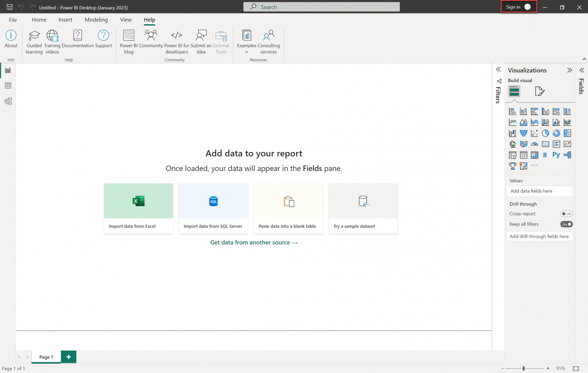Toggle Keep all filters switch

(x=567, y=224)
